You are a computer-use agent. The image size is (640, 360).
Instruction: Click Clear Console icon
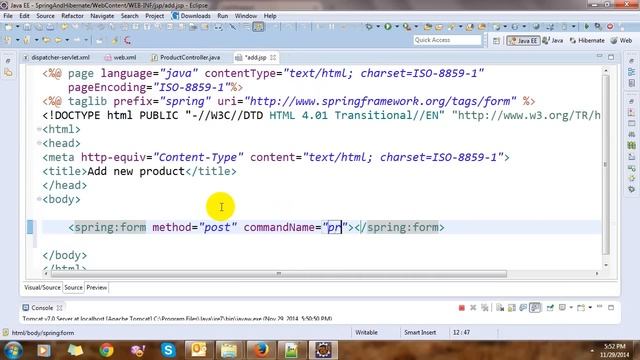pyautogui.click(x=500, y=308)
